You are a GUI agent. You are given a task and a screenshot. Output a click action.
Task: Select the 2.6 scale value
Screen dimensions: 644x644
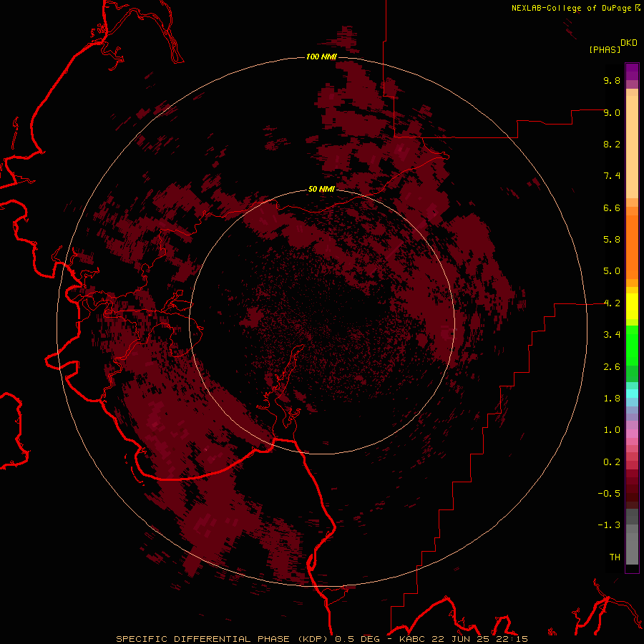click(x=612, y=367)
